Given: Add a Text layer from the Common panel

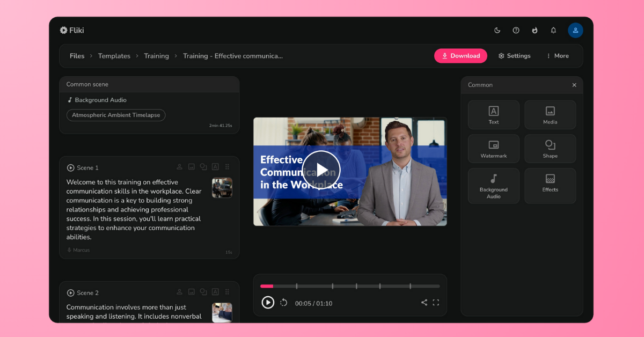Looking at the screenshot, I should click(493, 115).
